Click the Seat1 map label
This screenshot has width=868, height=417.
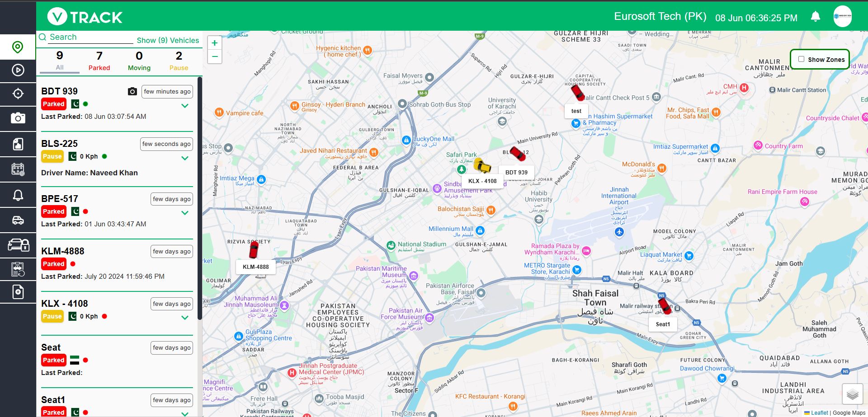tap(663, 324)
